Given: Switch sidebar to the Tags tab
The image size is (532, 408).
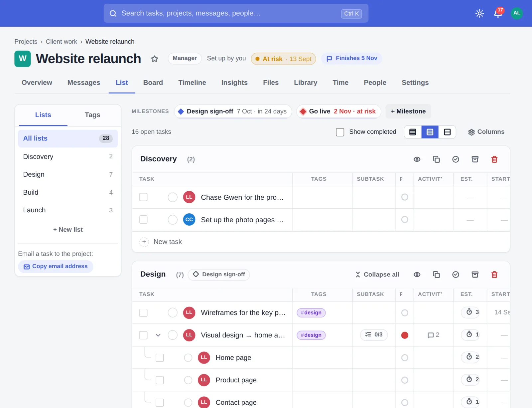Looking at the screenshot, I should point(92,115).
